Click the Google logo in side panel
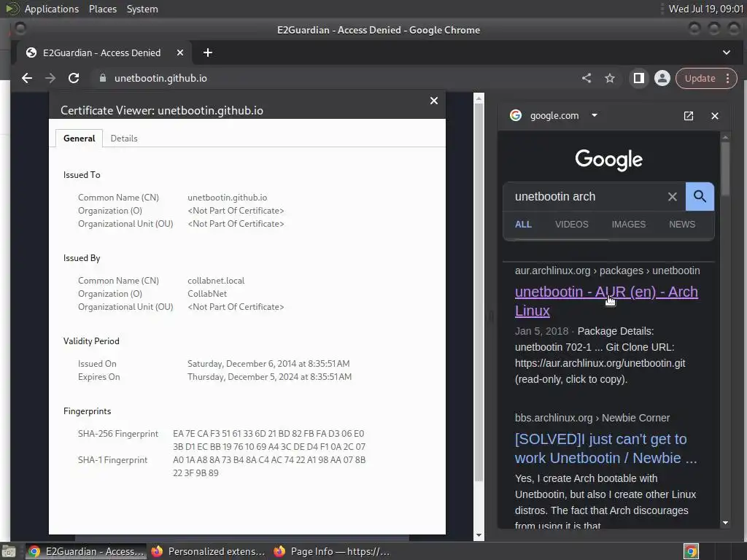 tap(609, 160)
